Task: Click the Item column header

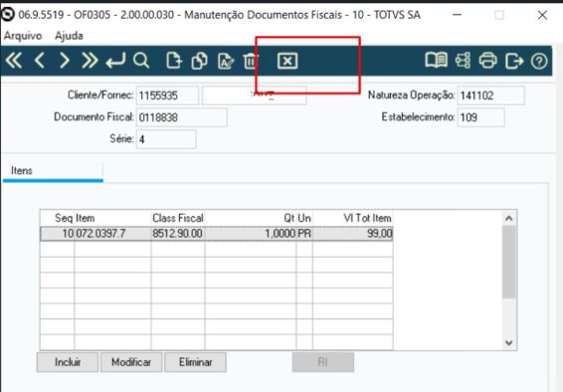Action: click(112, 218)
